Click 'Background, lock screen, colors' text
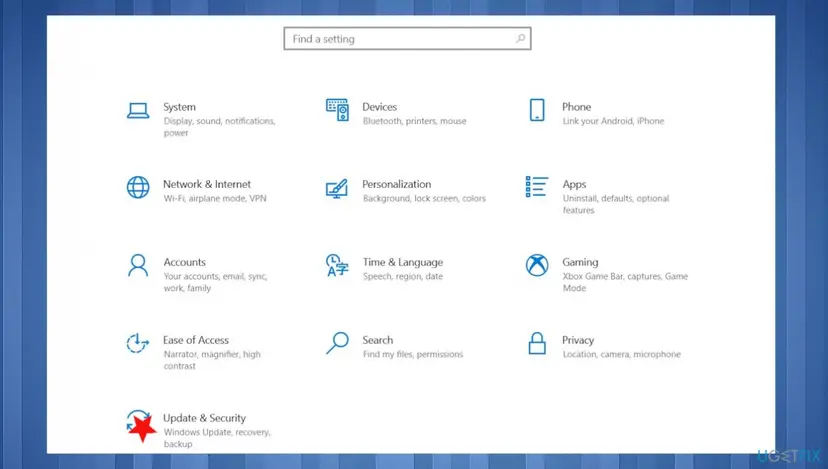Screen dimensions: 828x469 (x=424, y=199)
